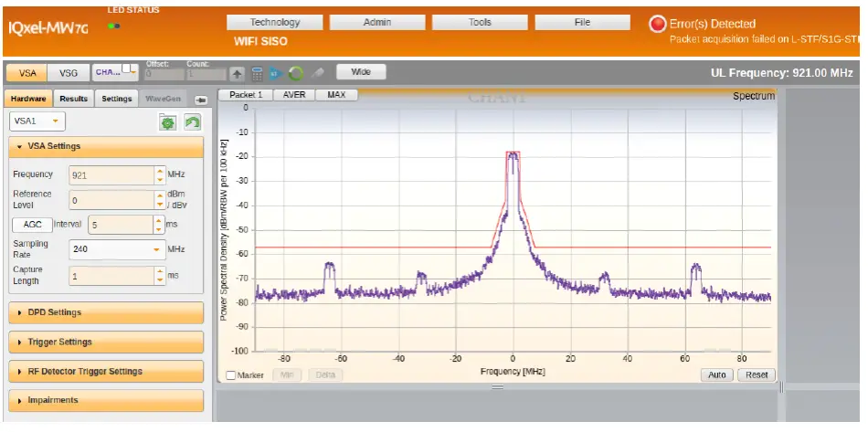This screenshot has height=432, width=868.
Task: Click the Reference Level spinner arrows
Action: click(x=160, y=200)
